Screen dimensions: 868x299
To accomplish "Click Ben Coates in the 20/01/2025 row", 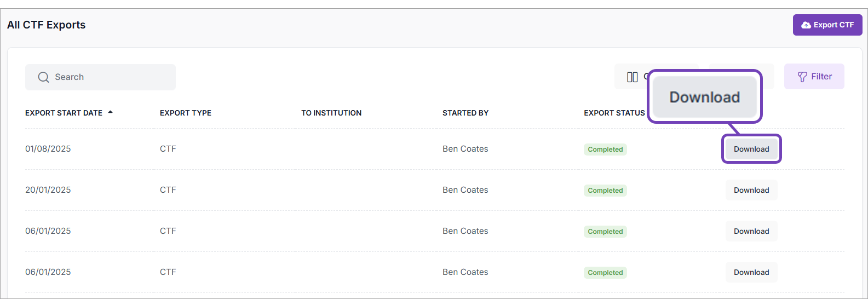I will tap(465, 190).
